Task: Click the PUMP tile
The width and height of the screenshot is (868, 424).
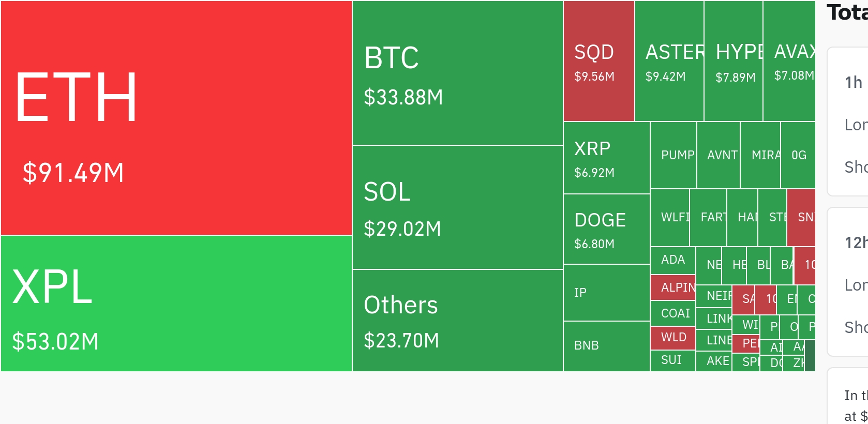Action: [x=674, y=155]
